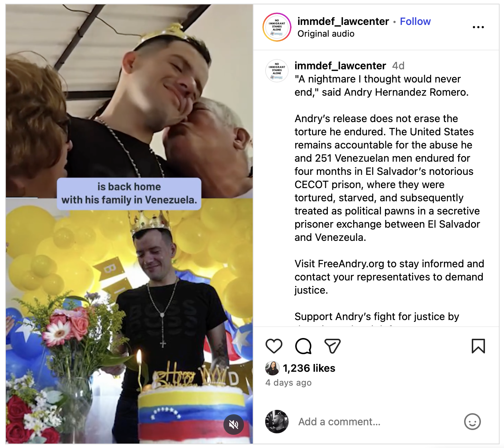Open more options three-dot menu
This screenshot has width=504, height=448.
point(478,27)
